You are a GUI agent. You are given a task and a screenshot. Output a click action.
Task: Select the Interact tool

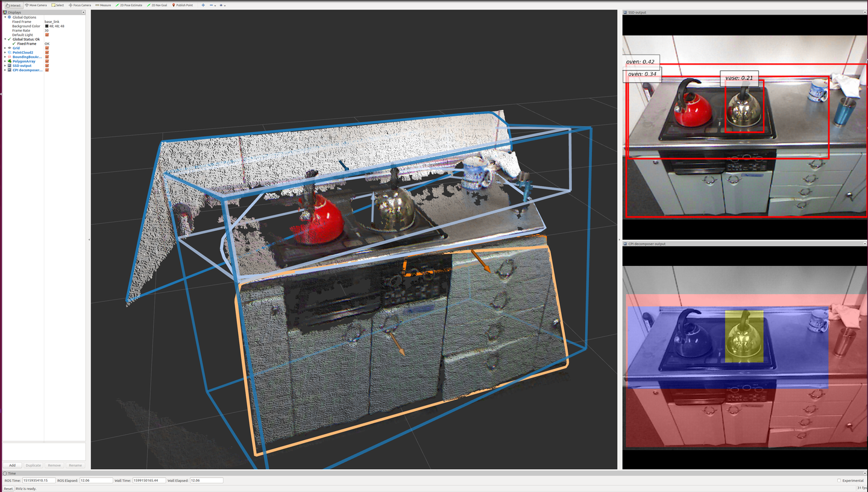point(13,5)
